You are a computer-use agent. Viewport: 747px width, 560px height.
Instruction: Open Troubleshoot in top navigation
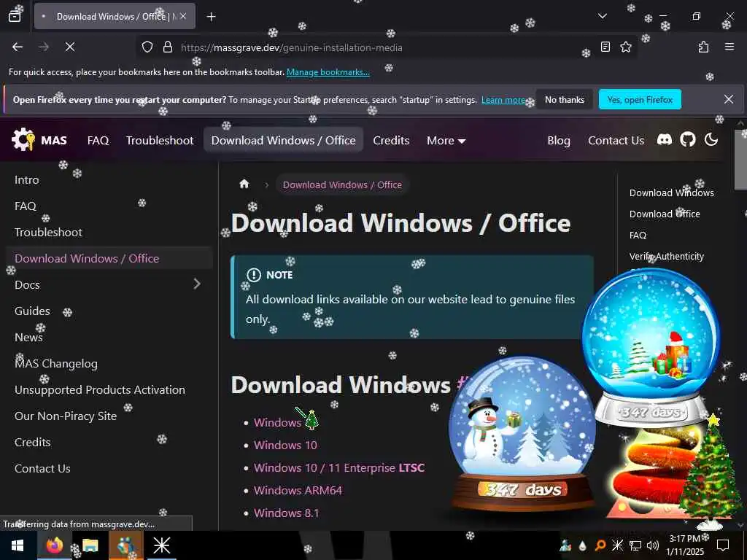160,141
